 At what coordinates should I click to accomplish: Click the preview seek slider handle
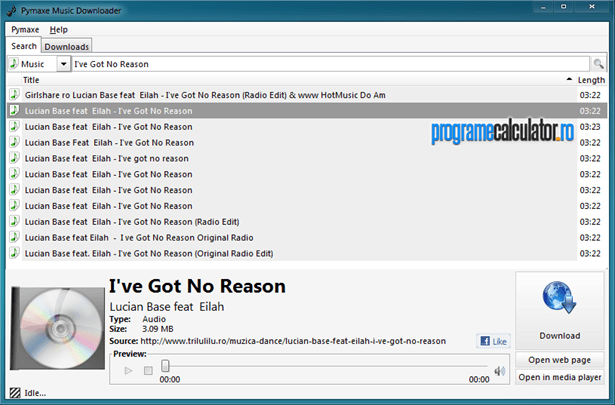tap(165, 366)
